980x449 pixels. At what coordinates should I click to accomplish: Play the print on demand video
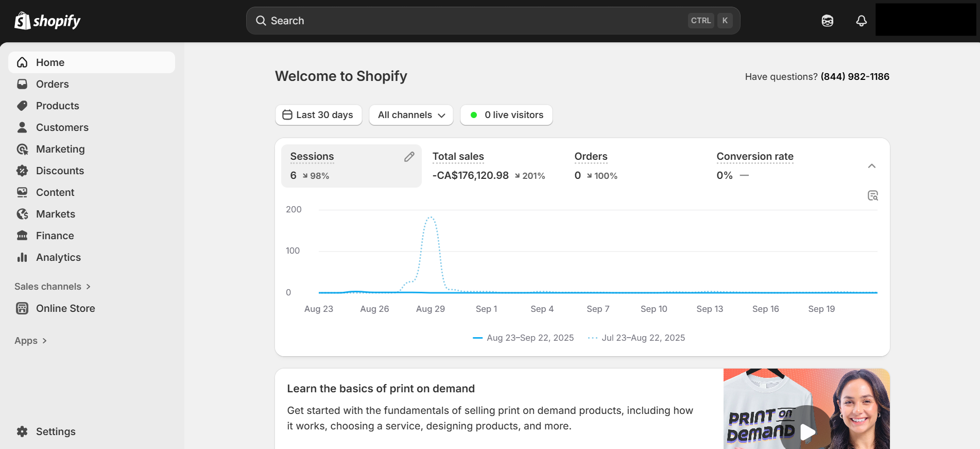click(x=807, y=431)
